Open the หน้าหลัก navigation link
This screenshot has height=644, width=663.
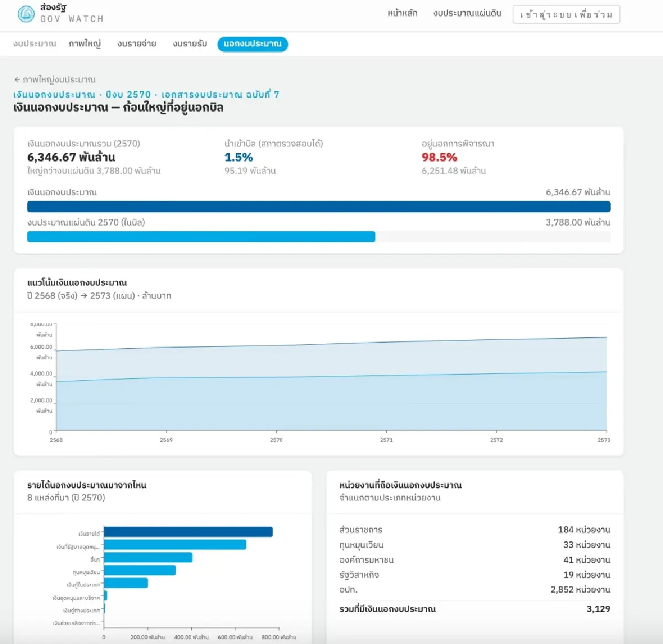point(402,13)
